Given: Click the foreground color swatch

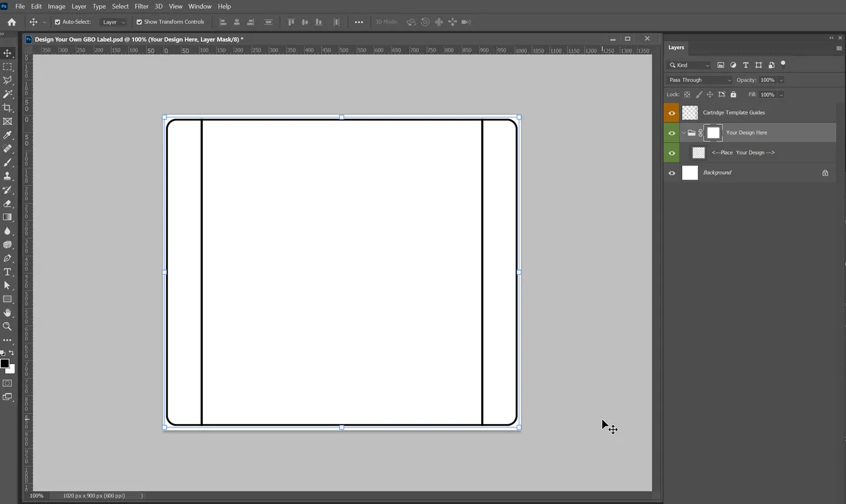Looking at the screenshot, I should [x=5, y=363].
